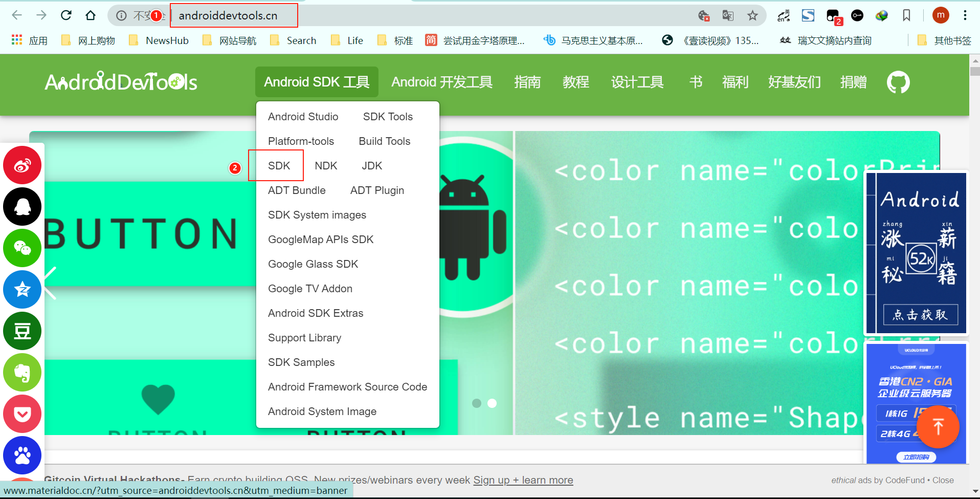Click the reading list bookmark icon
The image size is (980, 499).
pyautogui.click(x=906, y=15)
